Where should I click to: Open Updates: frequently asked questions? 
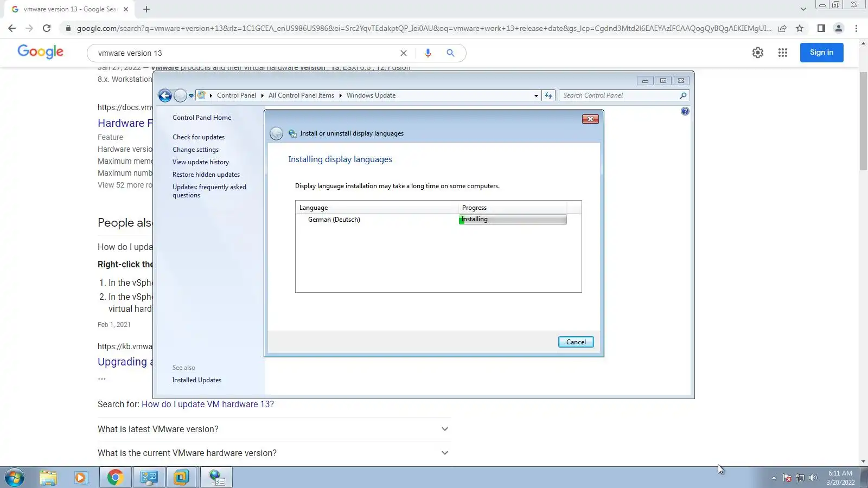click(x=209, y=191)
